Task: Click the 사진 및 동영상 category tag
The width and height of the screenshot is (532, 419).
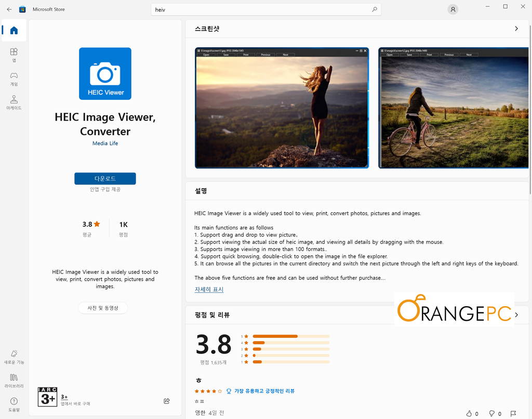Action: coord(103,308)
